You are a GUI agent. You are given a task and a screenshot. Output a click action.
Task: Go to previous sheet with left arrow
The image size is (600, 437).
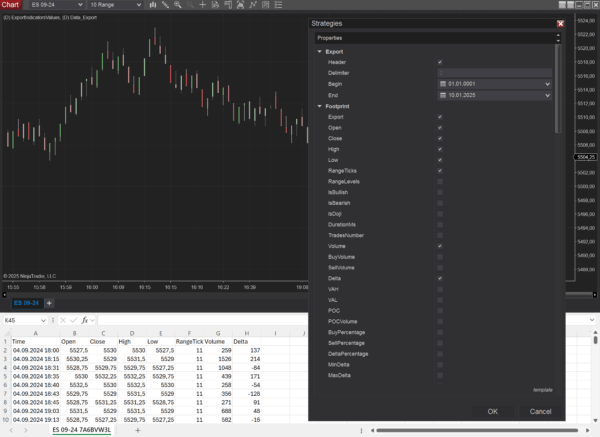11,430
